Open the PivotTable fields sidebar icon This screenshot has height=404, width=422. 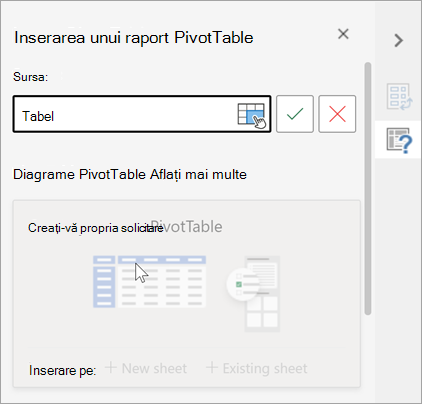(399, 97)
